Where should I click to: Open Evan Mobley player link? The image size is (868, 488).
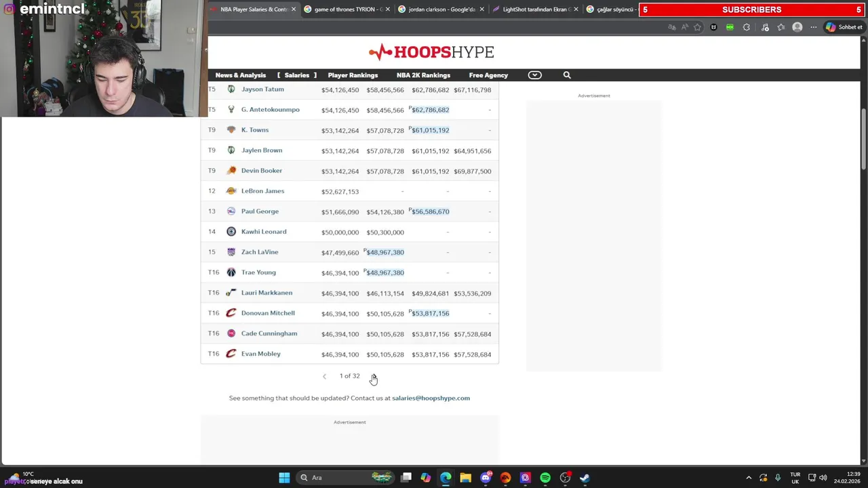pyautogui.click(x=260, y=354)
